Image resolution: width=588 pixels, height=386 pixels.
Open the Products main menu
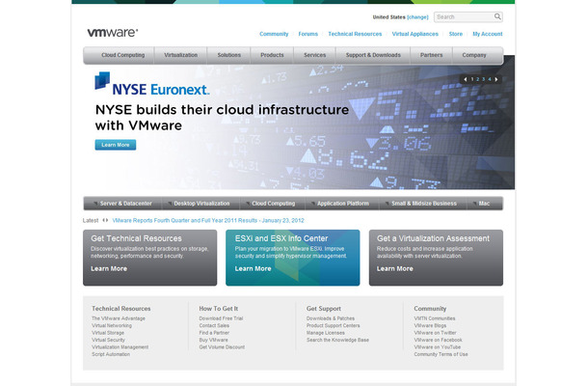click(x=272, y=55)
